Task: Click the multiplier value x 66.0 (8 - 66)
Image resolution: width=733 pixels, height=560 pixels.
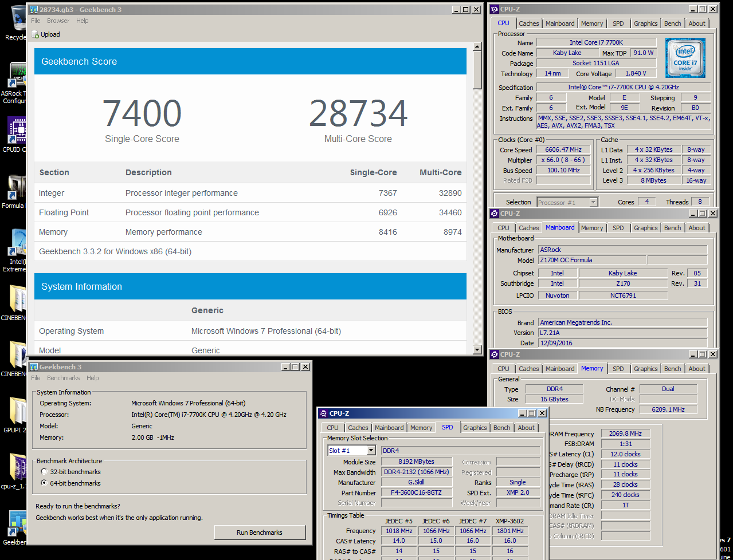Action: coord(563,160)
